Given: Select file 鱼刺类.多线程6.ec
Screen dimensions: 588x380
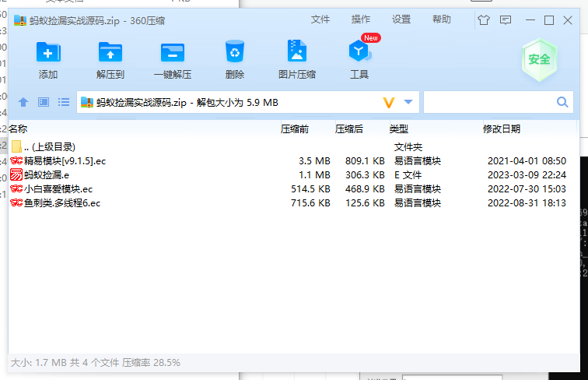Looking at the screenshot, I should point(294,203).
